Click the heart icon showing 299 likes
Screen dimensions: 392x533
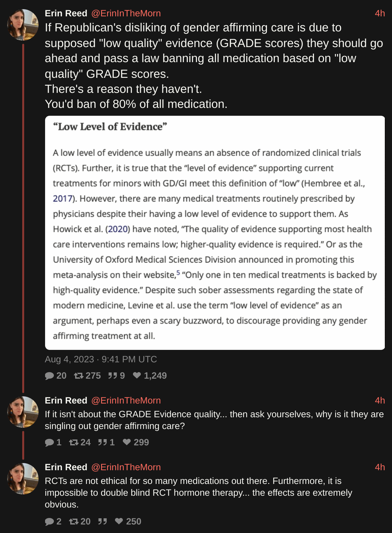point(127,442)
